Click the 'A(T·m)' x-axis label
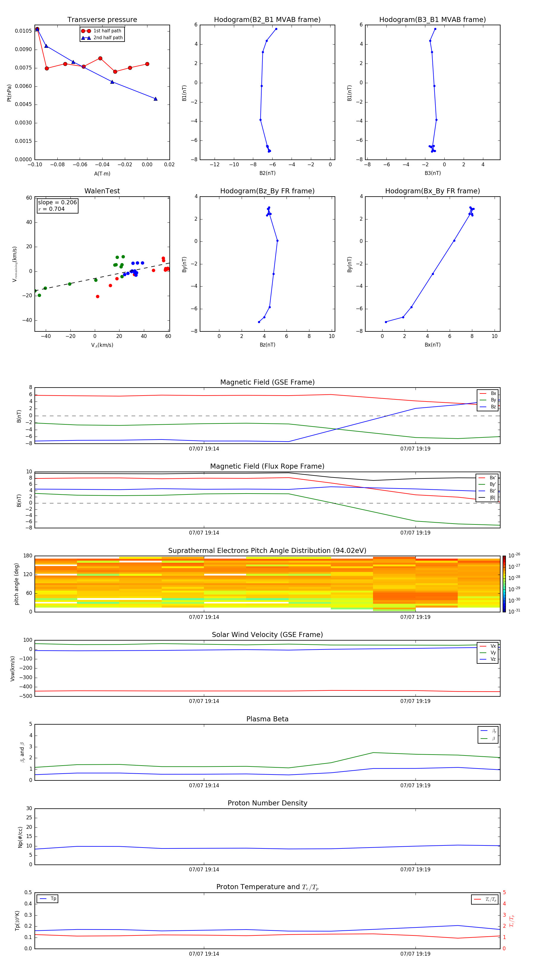Viewport: 535px width, 980px height. (102, 173)
